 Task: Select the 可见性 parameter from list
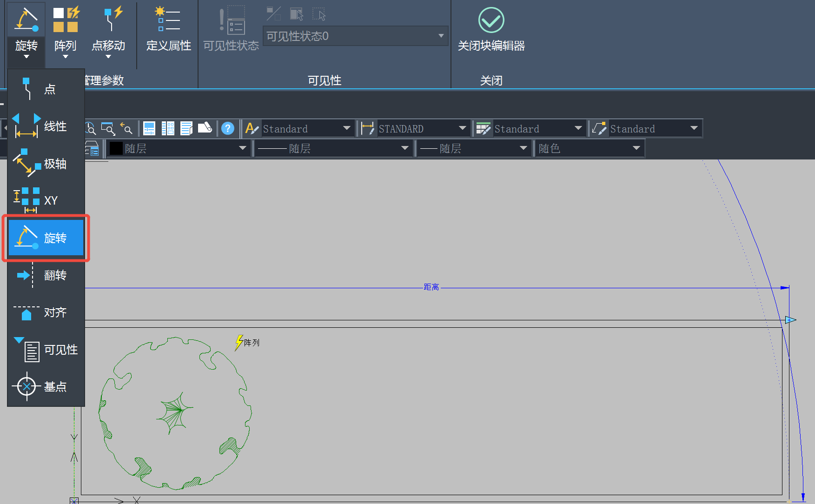46,350
